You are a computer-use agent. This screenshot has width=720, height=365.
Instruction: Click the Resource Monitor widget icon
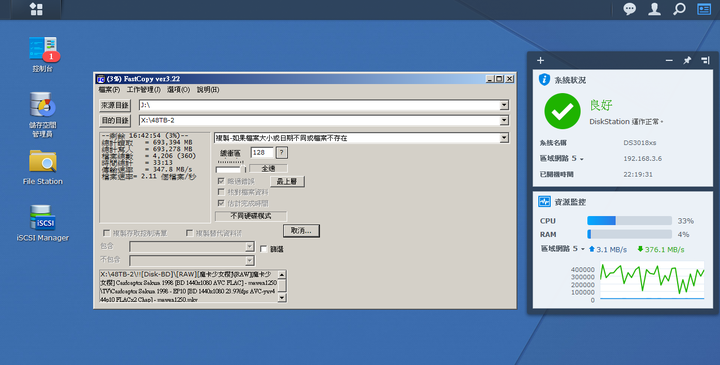pyautogui.click(x=544, y=202)
